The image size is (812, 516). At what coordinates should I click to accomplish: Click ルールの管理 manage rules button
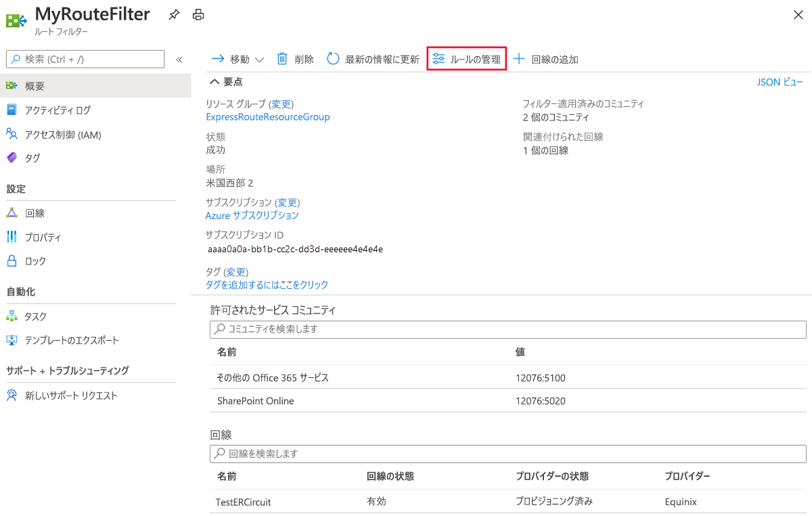pyautogui.click(x=467, y=59)
